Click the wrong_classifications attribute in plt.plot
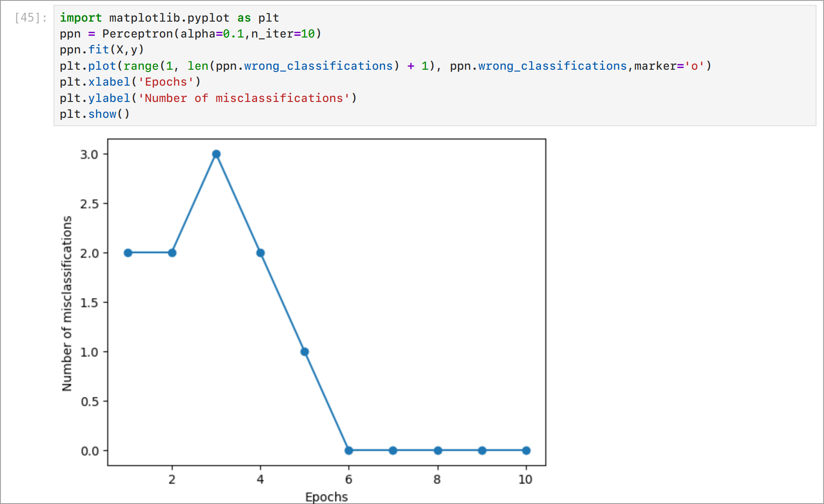The image size is (824, 504). (x=318, y=66)
